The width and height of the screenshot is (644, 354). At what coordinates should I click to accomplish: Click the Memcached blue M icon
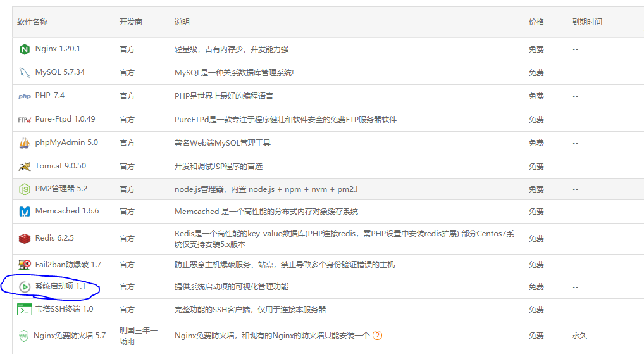tap(25, 212)
